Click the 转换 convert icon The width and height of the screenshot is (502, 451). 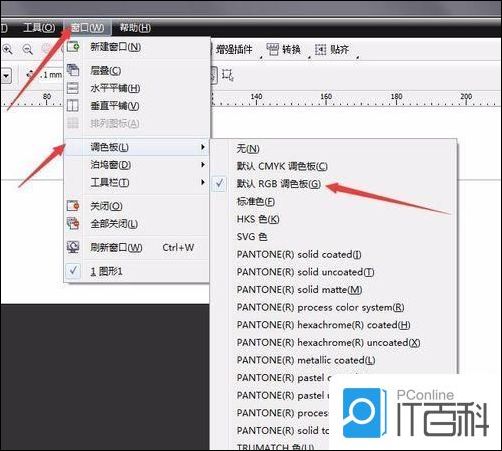(273, 50)
